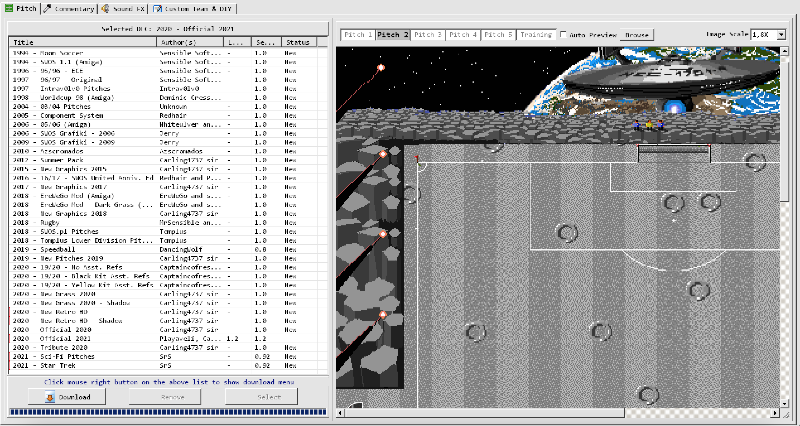
Task: Show the Pitch 1 preview
Action: (358, 35)
